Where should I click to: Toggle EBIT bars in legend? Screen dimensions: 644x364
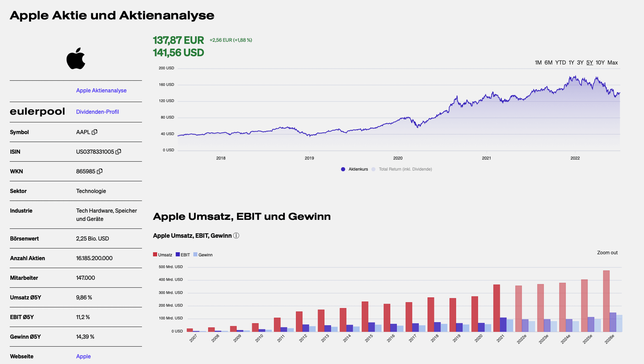click(x=183, y=255)
